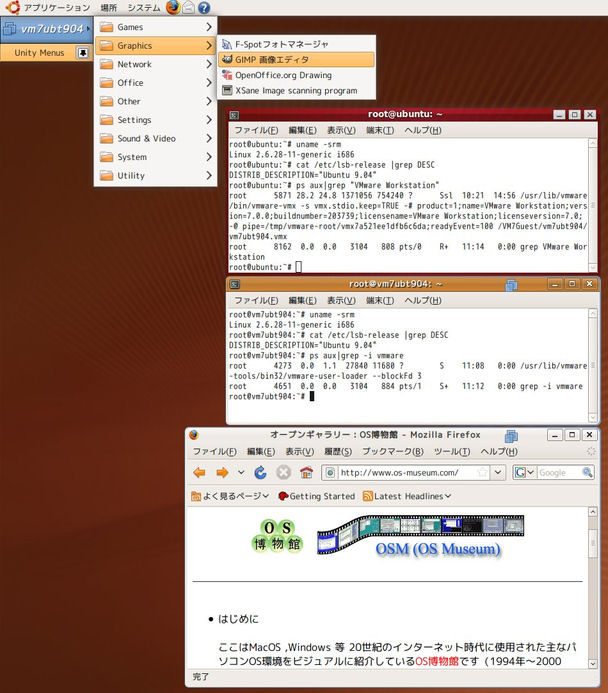Click terminal icon in root@vm7ubt904 title bar
The width and height of the screenshot is (608, 693).
[235, 285]
